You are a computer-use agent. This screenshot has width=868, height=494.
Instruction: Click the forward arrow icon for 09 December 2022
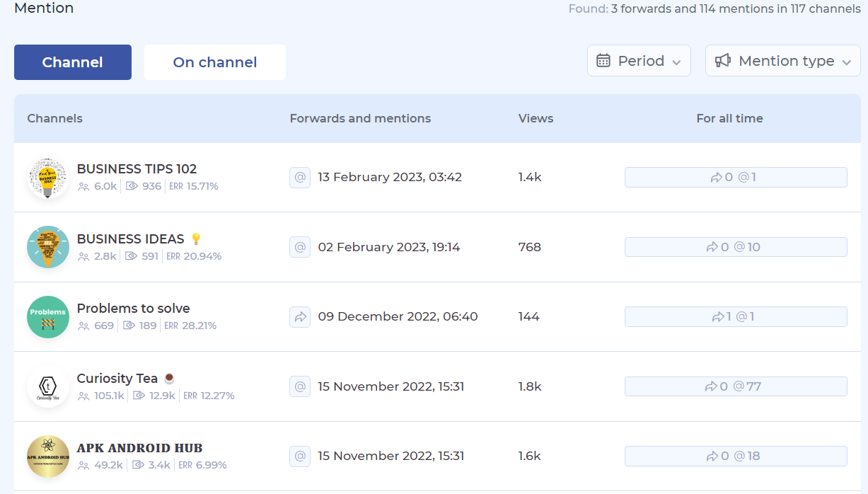[300, 316]
